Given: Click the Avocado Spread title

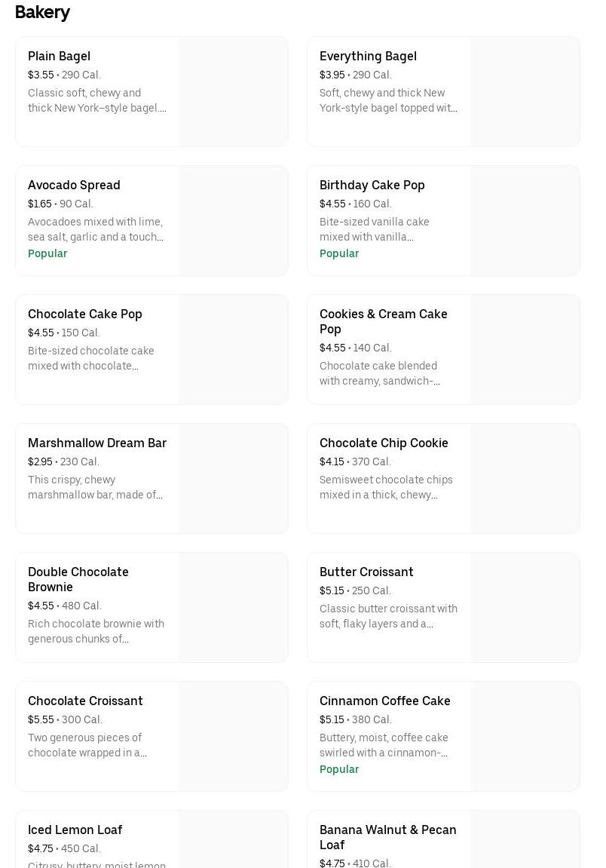Looking at the screenshot, I should click(74, 186).
